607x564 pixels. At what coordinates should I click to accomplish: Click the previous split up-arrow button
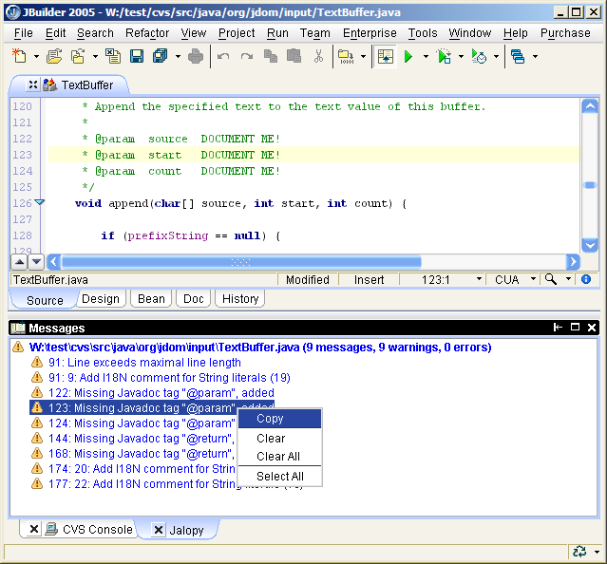[x=19, y=262]
